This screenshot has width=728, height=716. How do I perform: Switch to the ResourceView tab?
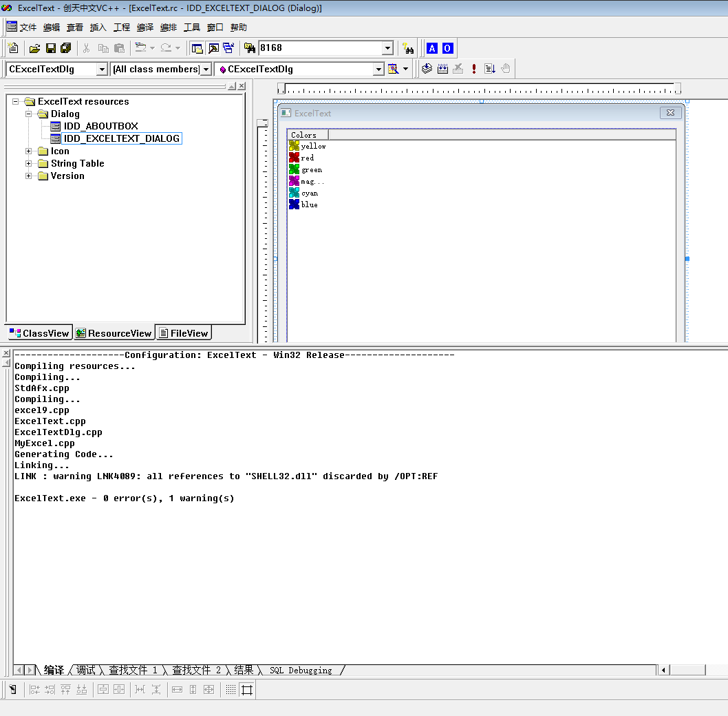coord(114,333)
